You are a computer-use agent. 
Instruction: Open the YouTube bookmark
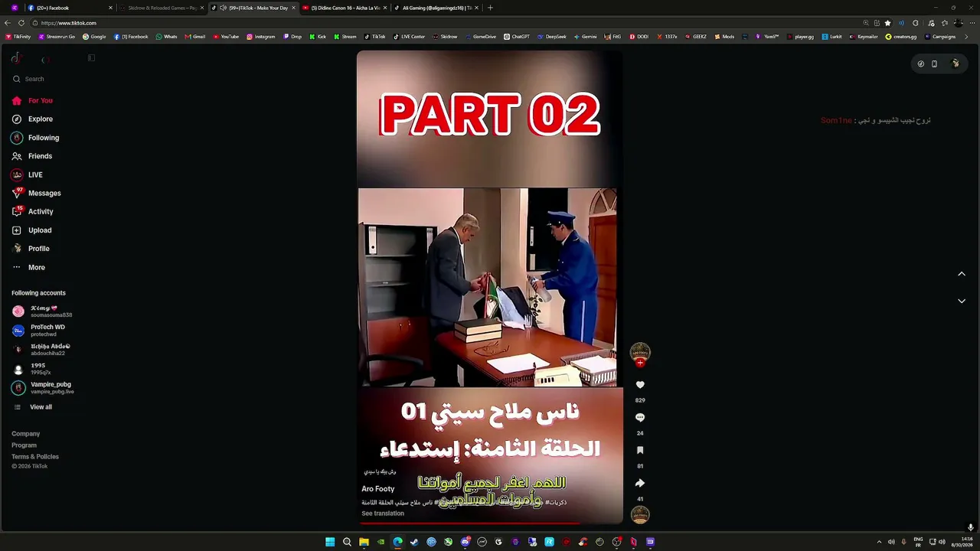tap(226, 37)
